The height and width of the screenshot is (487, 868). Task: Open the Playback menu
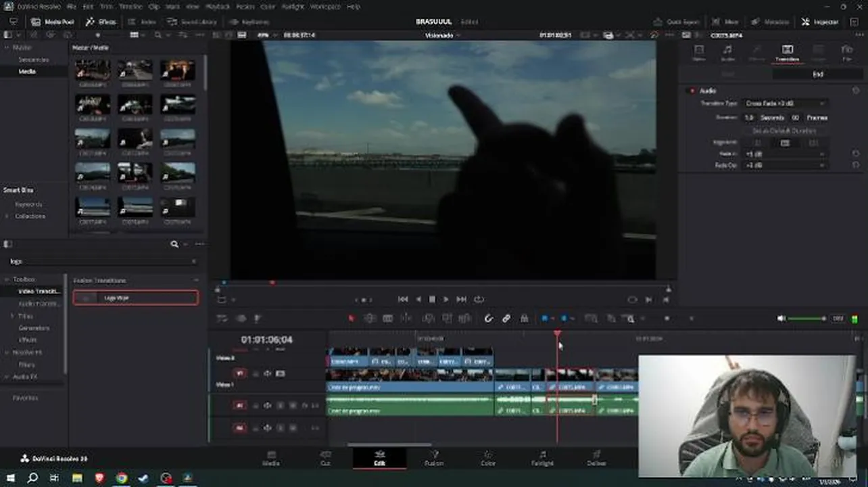[x=218, y=6]
